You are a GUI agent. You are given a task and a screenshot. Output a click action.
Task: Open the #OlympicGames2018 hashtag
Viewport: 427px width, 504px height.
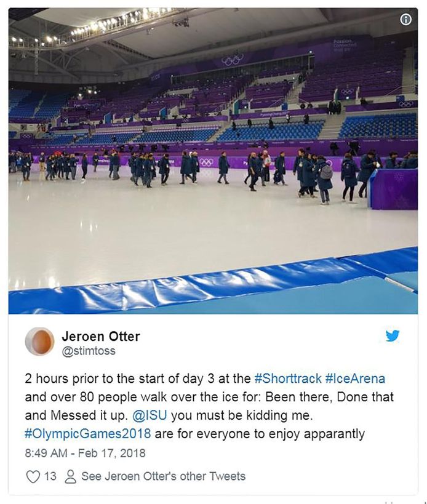[88, 434]
